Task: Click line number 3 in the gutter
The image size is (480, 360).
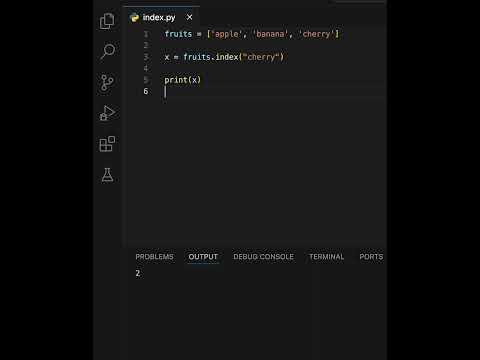Action: [146, 57]
